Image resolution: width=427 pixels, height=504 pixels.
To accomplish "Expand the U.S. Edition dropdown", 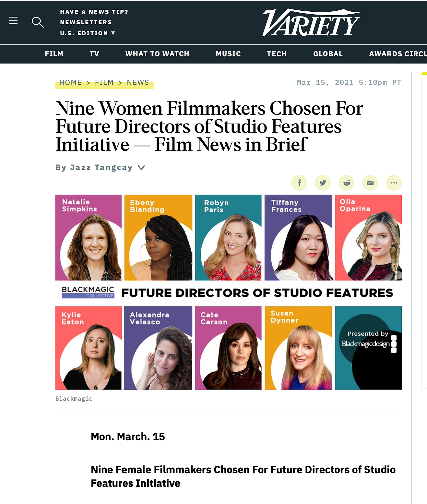I will pos(88,33).
